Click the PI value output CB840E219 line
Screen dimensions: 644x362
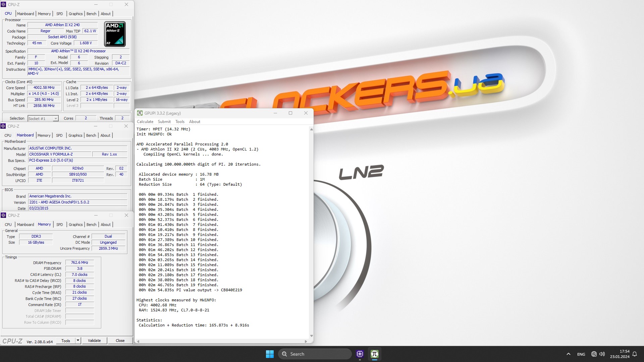190,290
